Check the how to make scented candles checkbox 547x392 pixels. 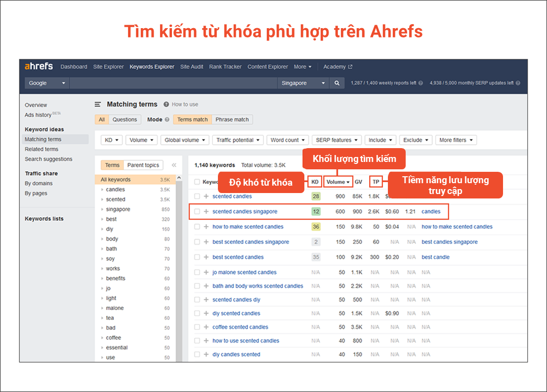pos(197,227)
